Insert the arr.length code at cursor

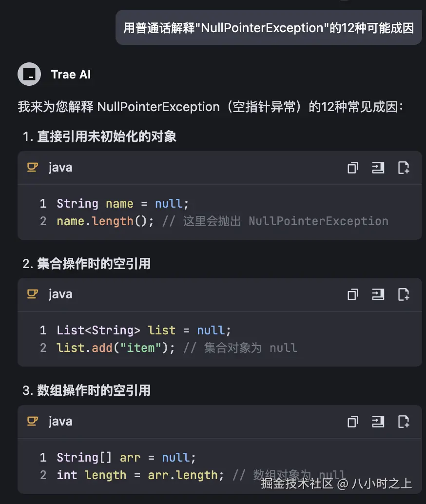coord(378,422)
